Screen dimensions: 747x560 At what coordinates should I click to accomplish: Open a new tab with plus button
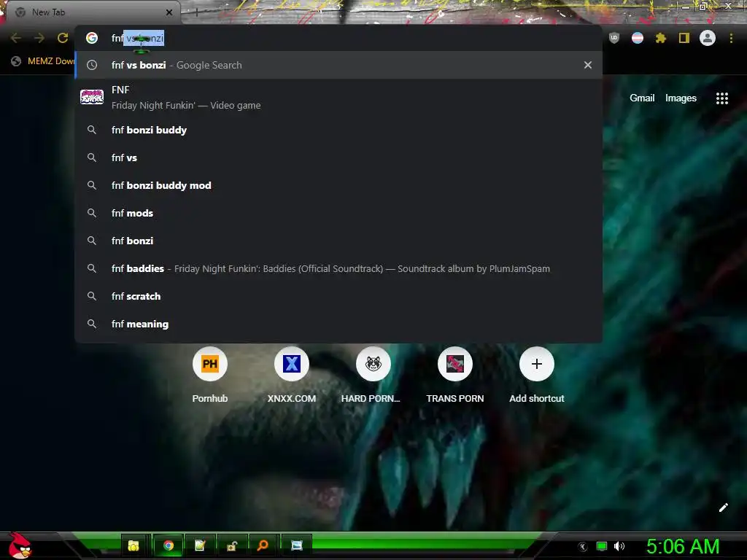pyautogui.click(x=196, y=12)
